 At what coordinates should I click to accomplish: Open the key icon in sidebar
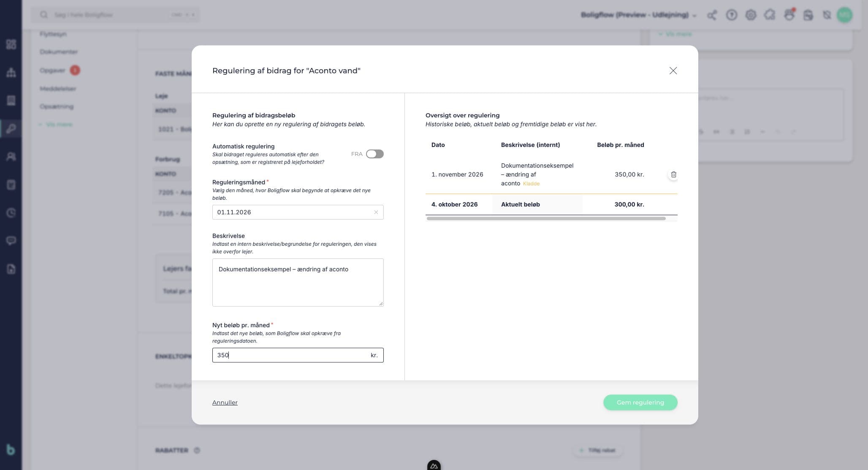click(x=11, y=128)
